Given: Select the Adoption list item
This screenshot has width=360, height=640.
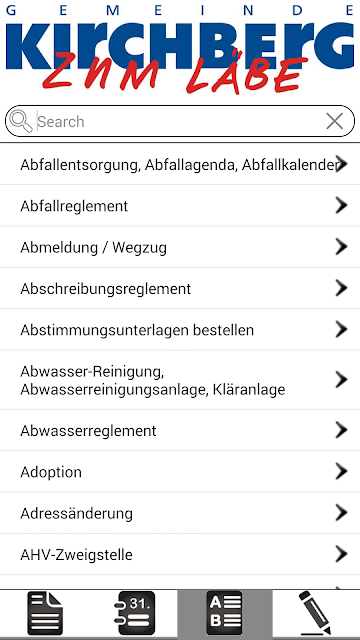Looking at the screenshot, I should (x=180, y=471).
